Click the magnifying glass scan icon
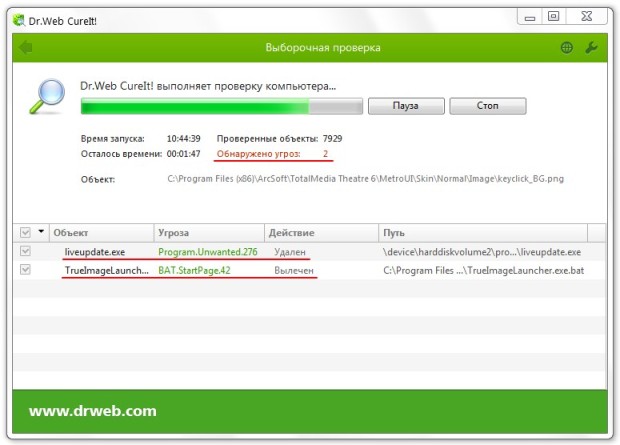 [47, 96]
